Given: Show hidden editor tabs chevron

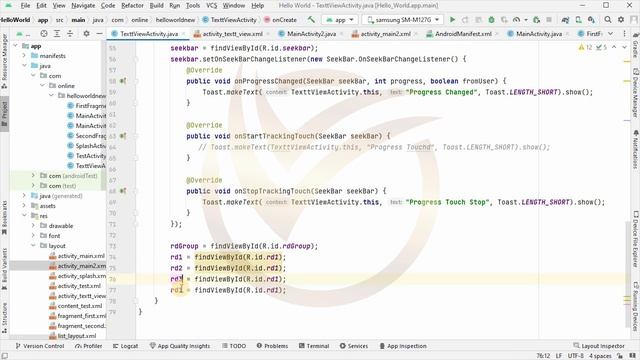Looking at the screenshot, I should tap(611, 33).
